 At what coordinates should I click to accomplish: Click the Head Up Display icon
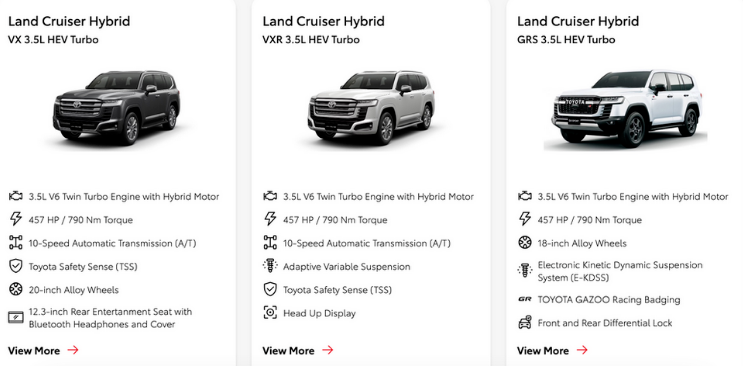pyautogui.click(x=270, y=312)
